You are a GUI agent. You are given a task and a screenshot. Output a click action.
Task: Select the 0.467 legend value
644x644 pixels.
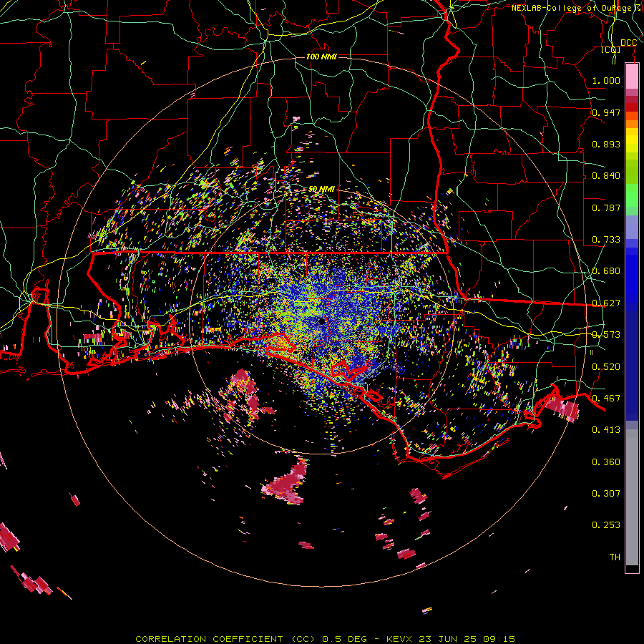click(x=606, y=399)
